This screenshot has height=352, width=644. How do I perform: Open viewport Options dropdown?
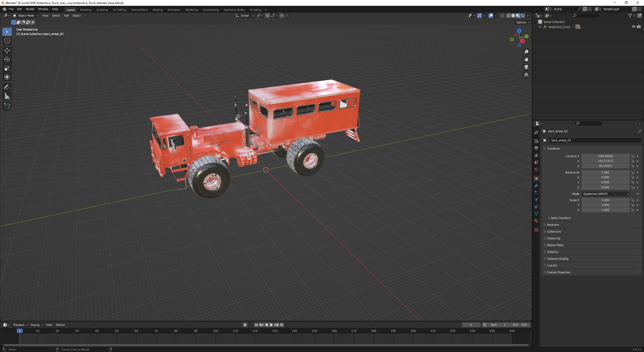click(x=523, y=22)
